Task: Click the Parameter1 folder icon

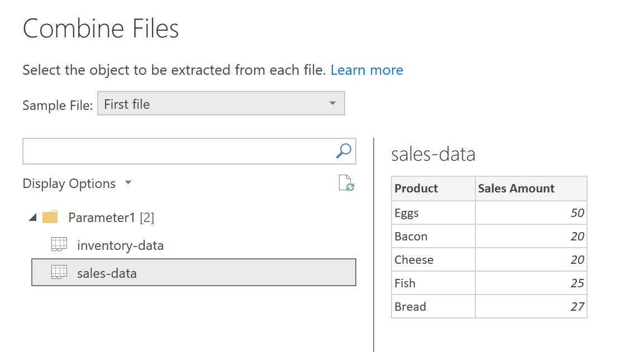Action: pyautogui.click(x=50, y=217)
